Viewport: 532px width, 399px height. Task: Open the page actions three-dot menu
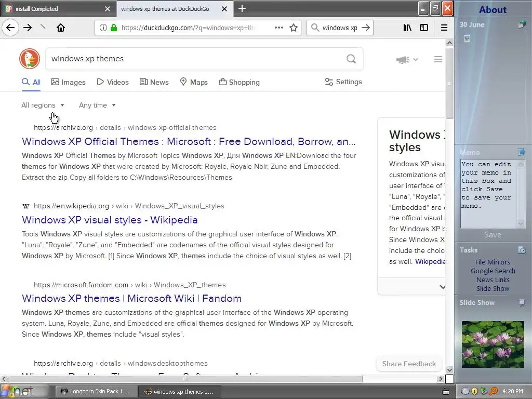[279, 28]
